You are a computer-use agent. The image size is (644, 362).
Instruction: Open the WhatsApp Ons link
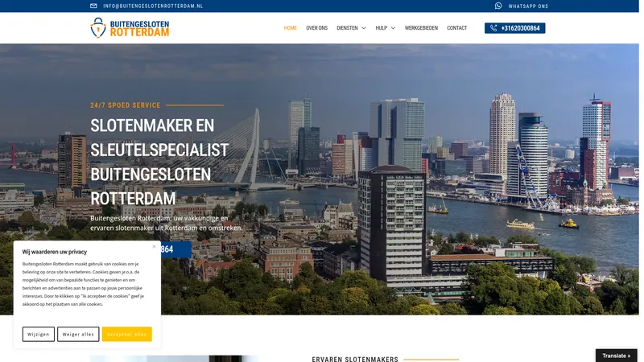coord(528,6)
